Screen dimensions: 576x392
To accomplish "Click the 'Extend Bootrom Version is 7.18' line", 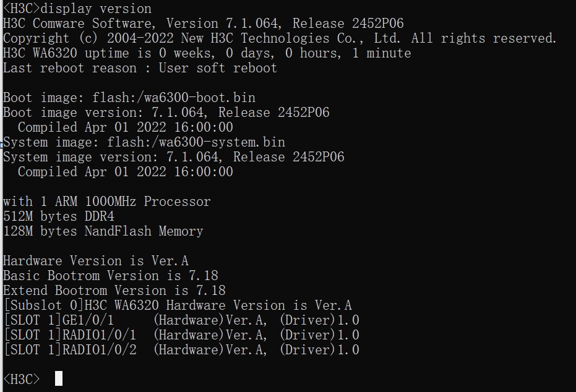I will pos(114,291).
